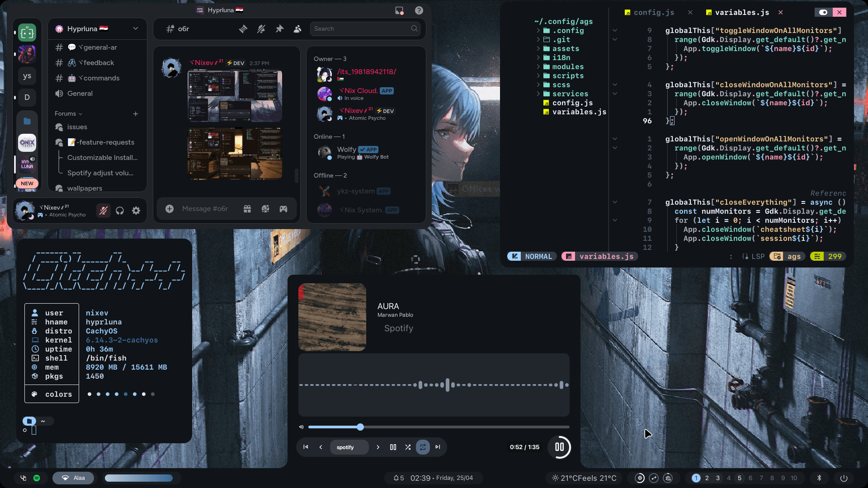Adjust the music player volume slider
The height and width of the screenshot is (488, 868).
coord(360,427)
